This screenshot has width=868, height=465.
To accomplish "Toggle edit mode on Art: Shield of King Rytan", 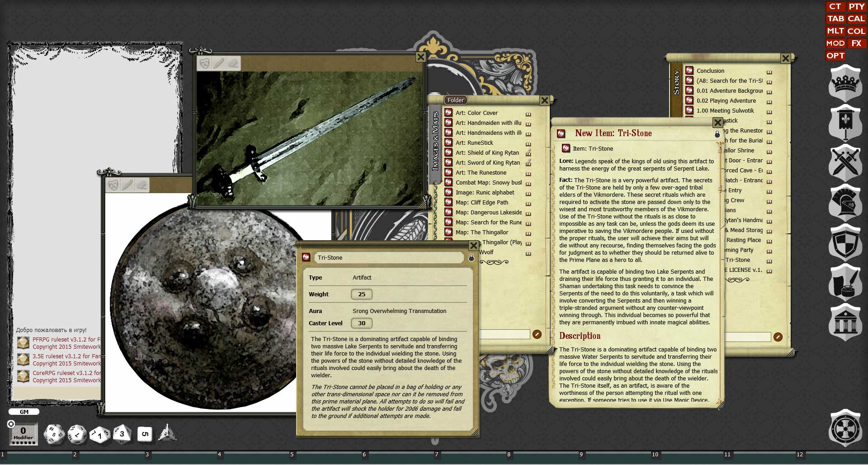I will tap(529, 152).
